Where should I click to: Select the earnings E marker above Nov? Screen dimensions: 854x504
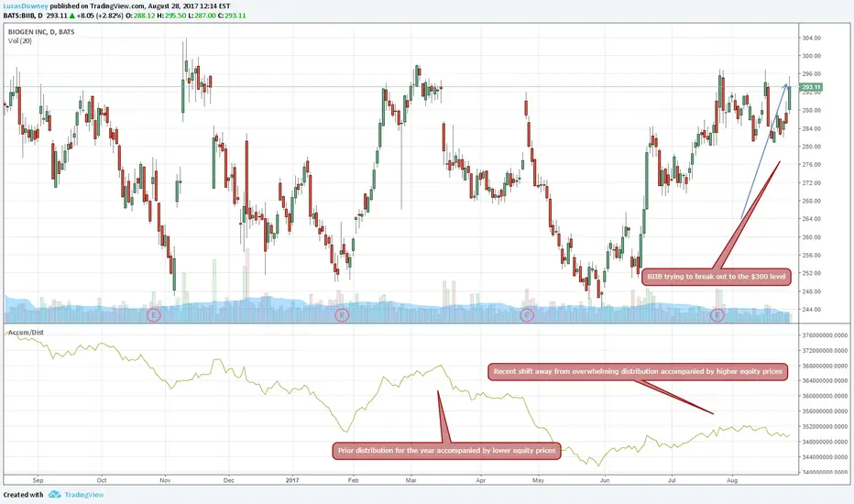tap(154, 315)
